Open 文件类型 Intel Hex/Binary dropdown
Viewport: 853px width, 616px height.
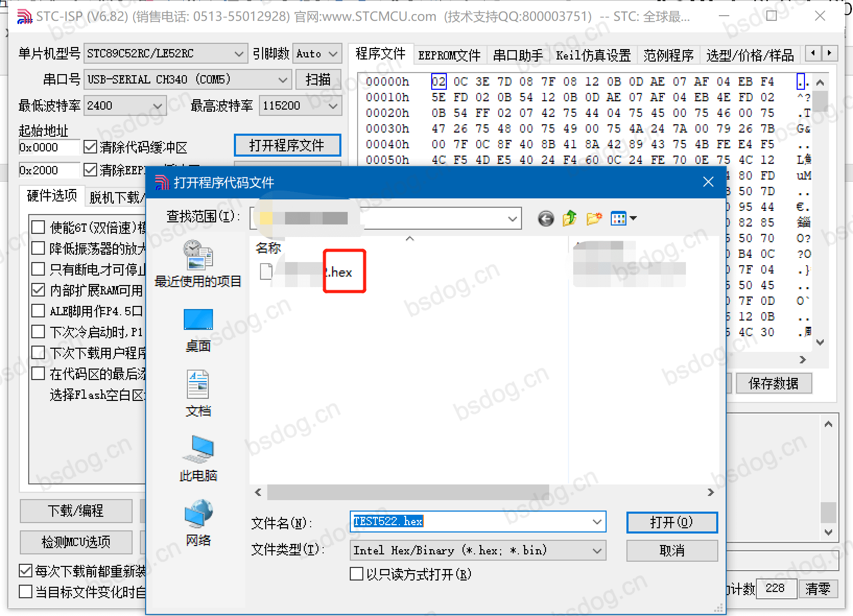coord(478,550)
